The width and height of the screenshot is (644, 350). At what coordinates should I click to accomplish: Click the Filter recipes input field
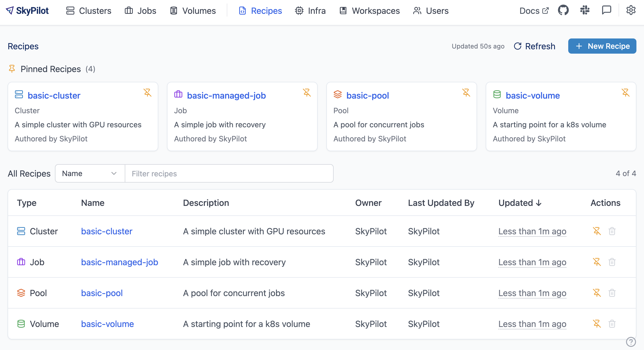[229, 173]
